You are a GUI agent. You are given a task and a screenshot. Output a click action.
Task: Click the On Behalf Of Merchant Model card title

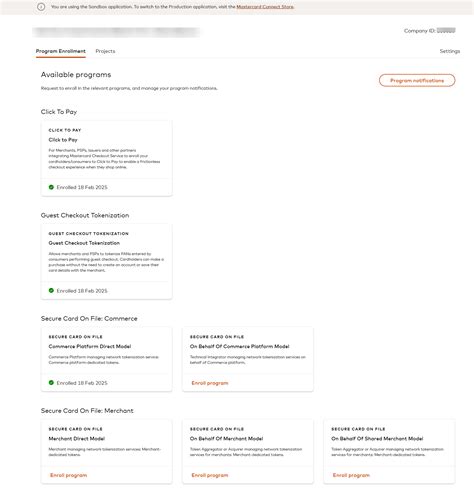(x=226, y=439)
